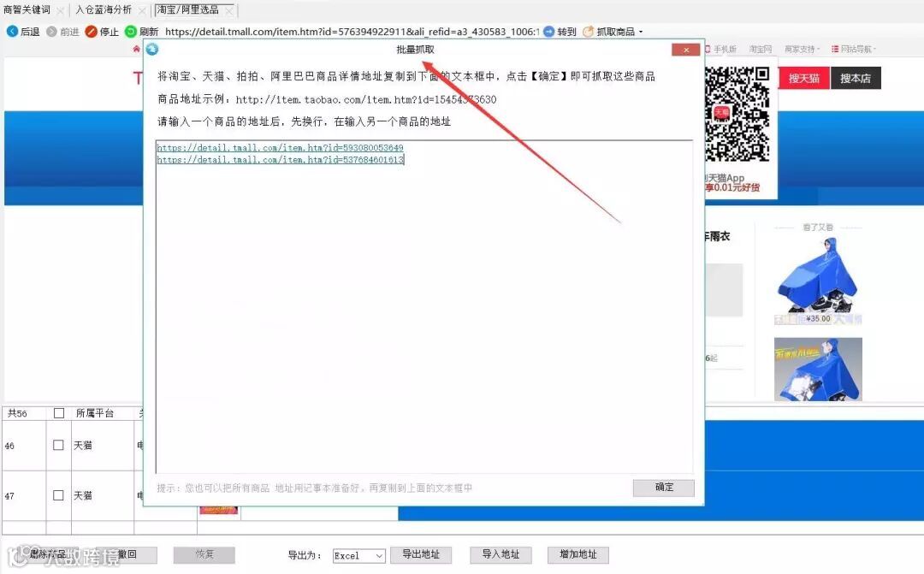Click the 增加地址 button
Image resolution: width=924 pixels, height=574 pixels.
[578, 554]
